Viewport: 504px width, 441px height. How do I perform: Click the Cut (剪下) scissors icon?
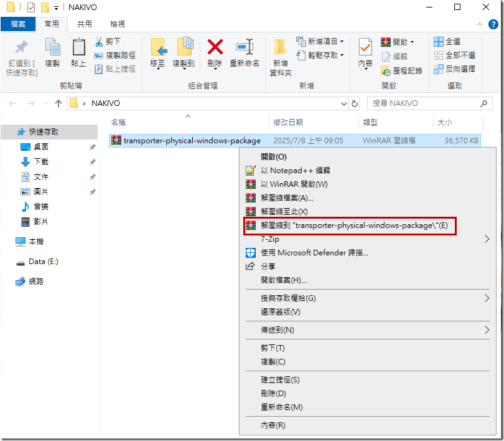point(99,42)
